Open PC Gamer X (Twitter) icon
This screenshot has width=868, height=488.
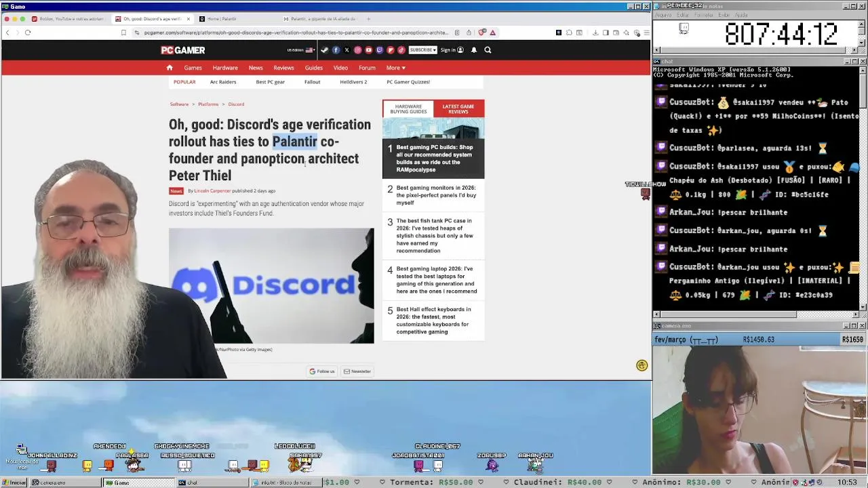click(x=347, y=50)
